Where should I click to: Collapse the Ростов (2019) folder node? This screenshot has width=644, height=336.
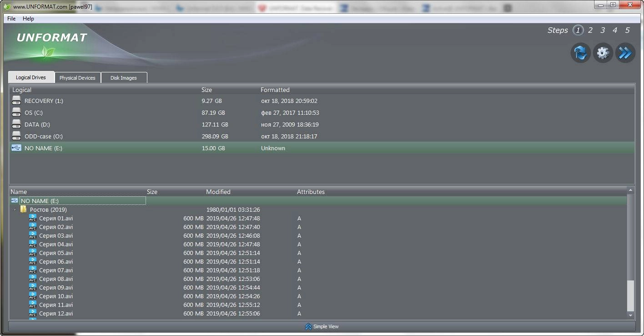(14, 210)
